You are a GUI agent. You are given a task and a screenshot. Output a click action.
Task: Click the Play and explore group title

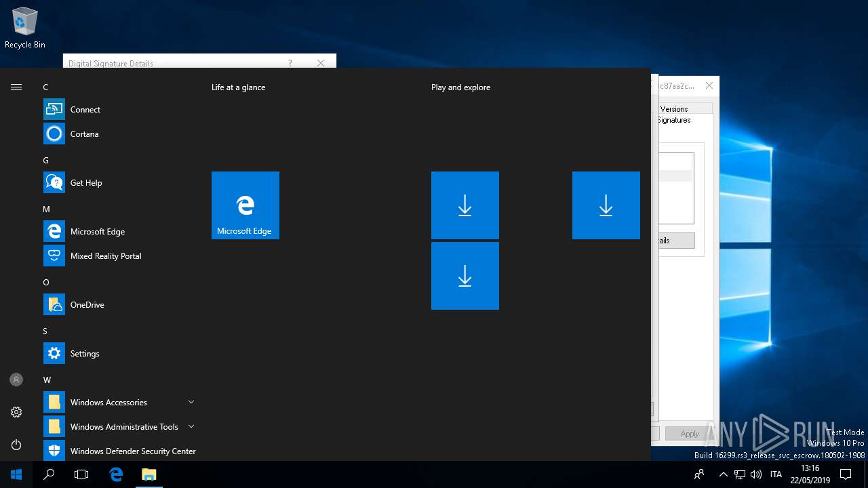pos(460,87)
